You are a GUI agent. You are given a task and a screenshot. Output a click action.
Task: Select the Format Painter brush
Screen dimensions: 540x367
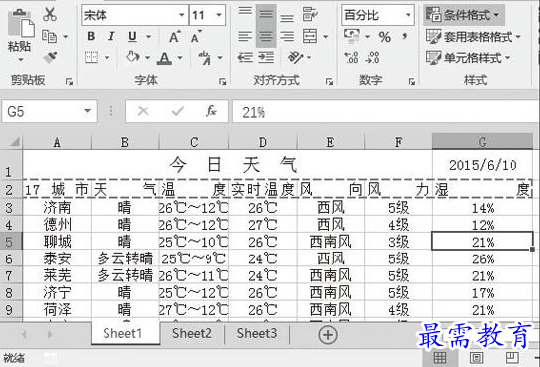(50, 57)
